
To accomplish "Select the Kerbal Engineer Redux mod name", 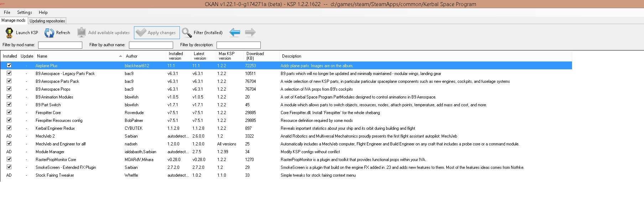I will [x=55, y=128].
